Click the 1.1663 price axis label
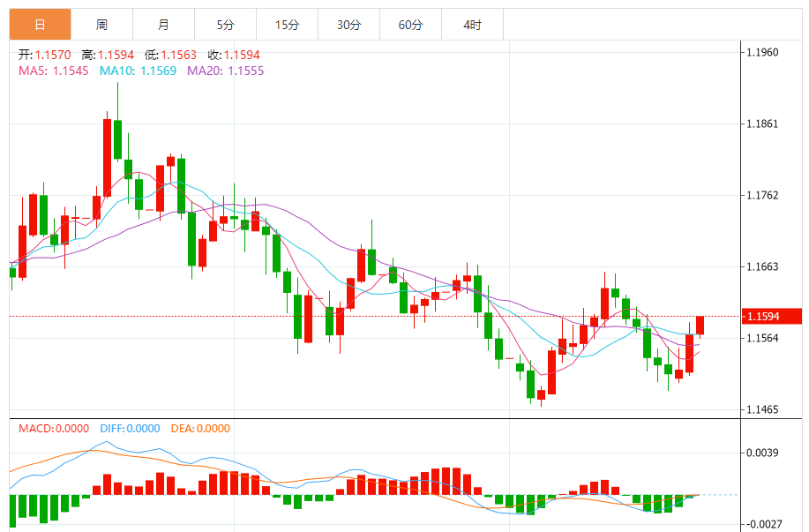Image resolution: width=809 pixels, height=532 pixels. [x=762, y=266]
